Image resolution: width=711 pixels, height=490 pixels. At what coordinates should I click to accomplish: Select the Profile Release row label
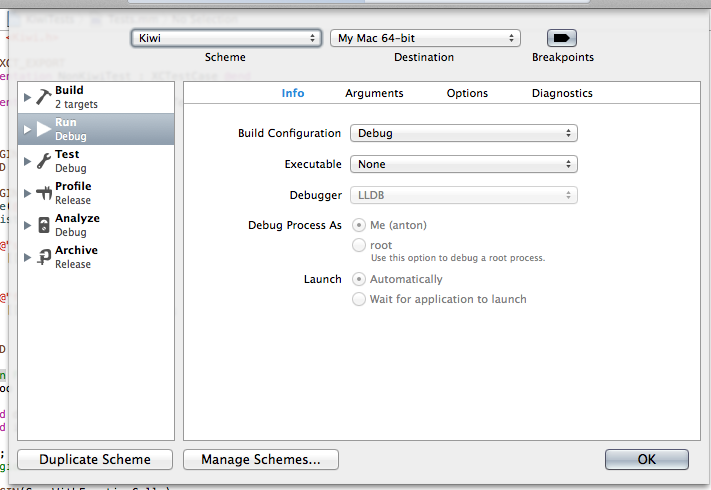(x=73, y=193)
